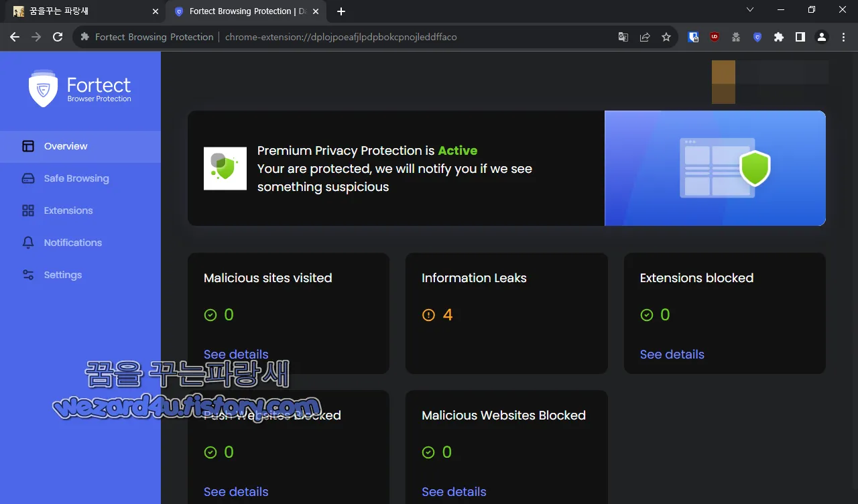The height and width of the screenshot is (504, 858).
Task: Close the 꿈을꾸는 파랑새 tab
Action: (155, 11)
